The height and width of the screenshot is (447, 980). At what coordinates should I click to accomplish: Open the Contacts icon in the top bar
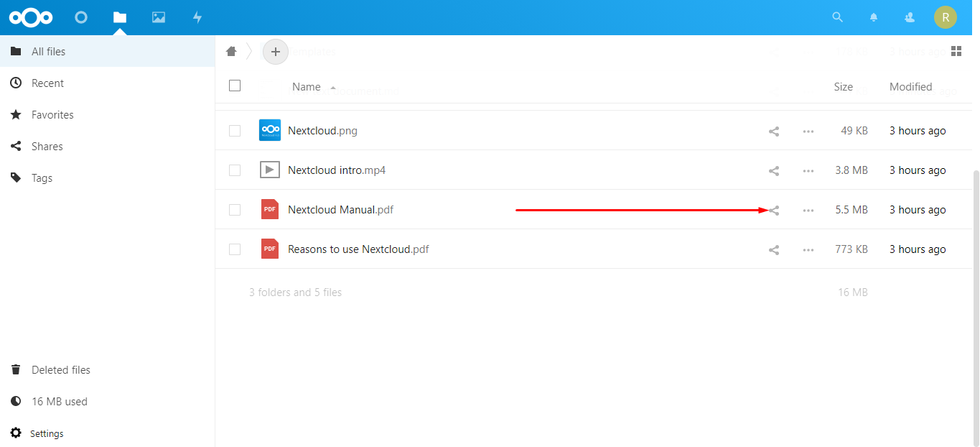(x=909, y=17)
